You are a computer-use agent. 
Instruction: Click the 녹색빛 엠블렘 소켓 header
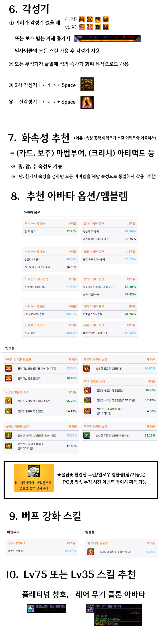click(x=17, y=427)
